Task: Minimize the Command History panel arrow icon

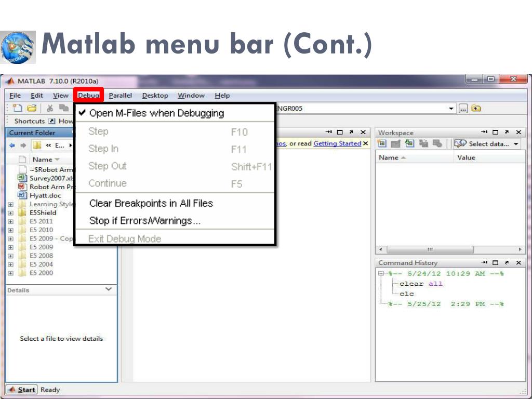Action: [x=484, y=262]
